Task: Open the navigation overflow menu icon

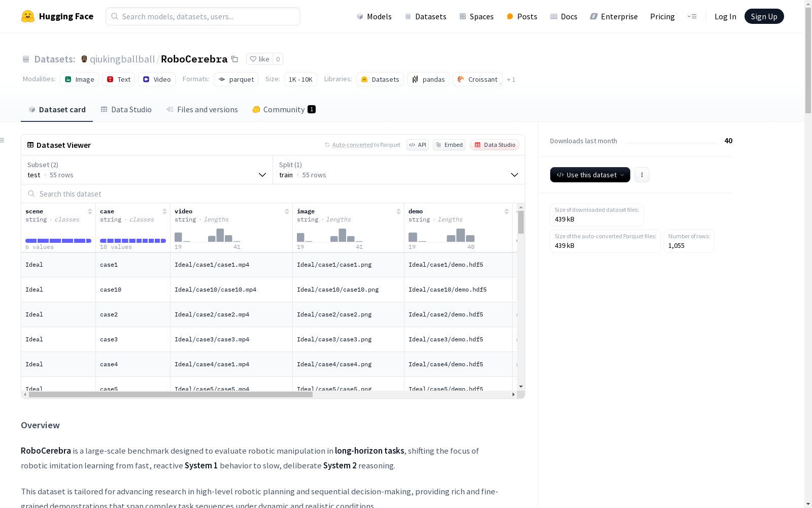Action: coord(692,16)
